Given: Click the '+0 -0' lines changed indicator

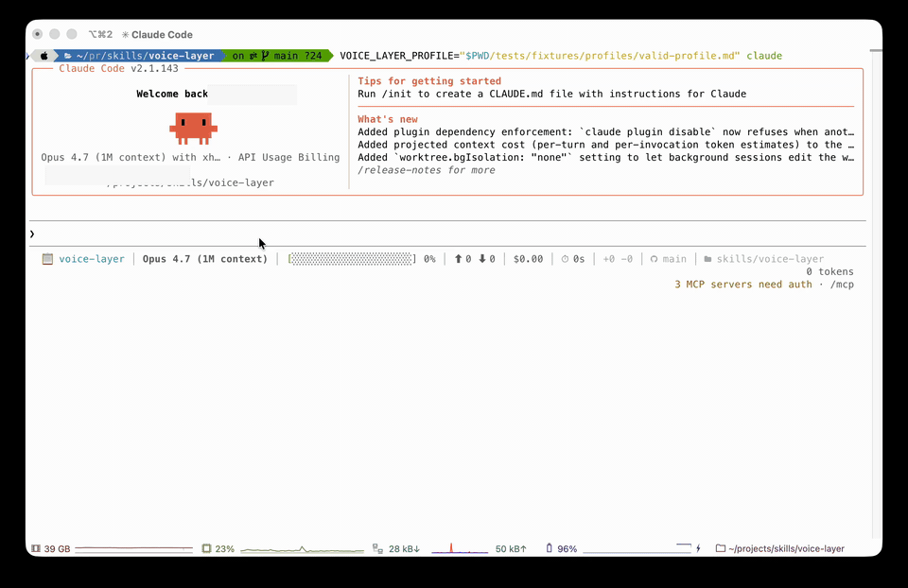Looking at the screenshot, I should click(x=618, y=259).
